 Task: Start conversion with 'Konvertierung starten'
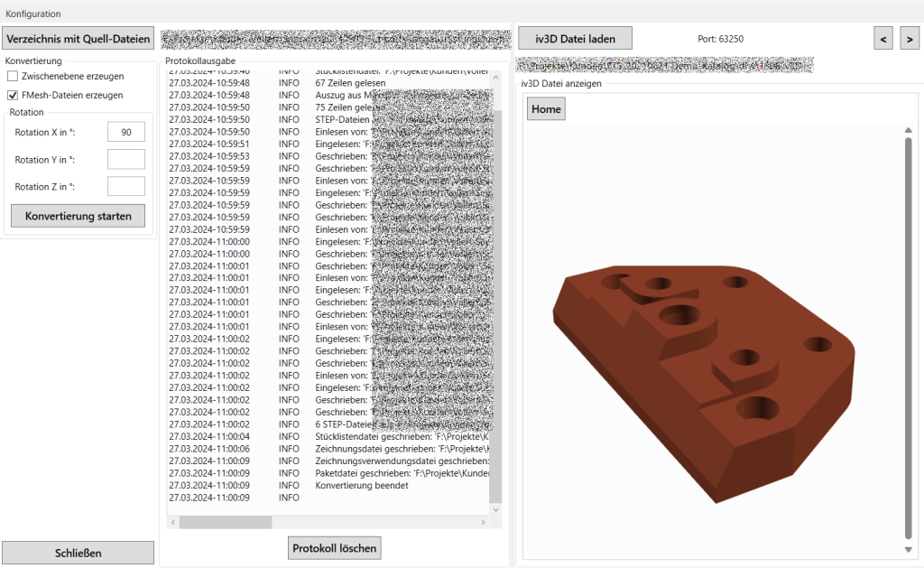coord(78,216)
